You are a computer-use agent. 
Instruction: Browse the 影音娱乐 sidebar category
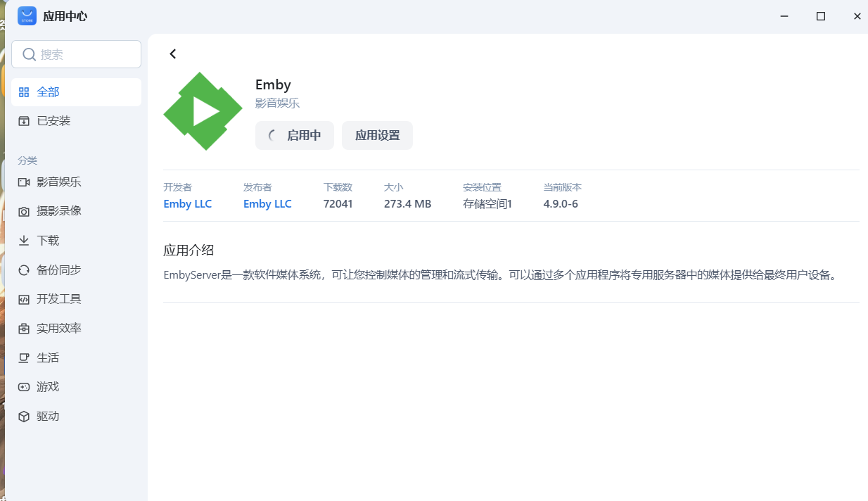77,182
